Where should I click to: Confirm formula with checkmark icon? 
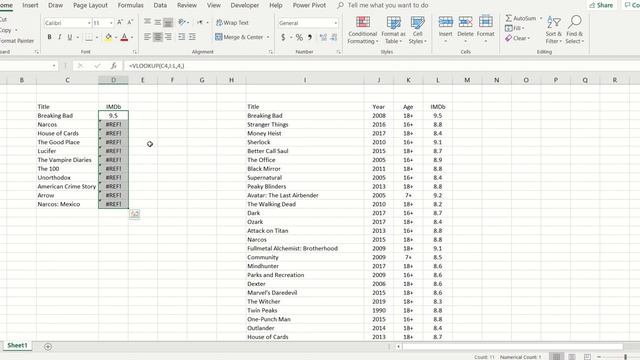click(x=97, y=66)
